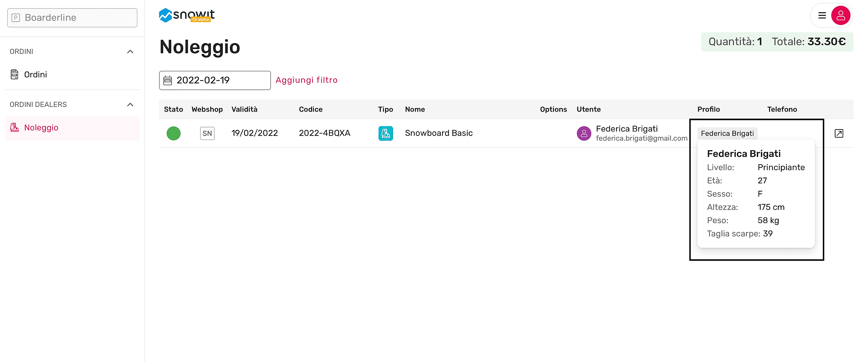Image resolution: width=868 pixels, height=362 pixels.
Task: Select Noleggio in the sidebar
Action: coord(41,128)
